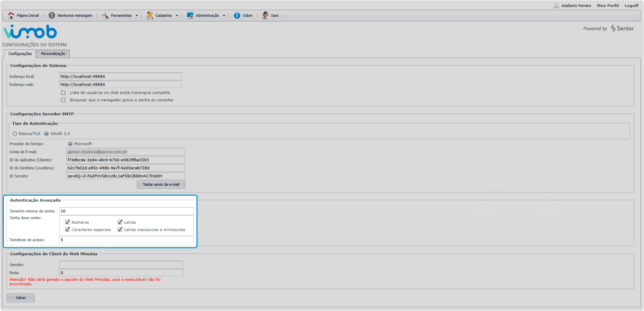Uncheck the Números password requirement

click(x=68, y=222)
